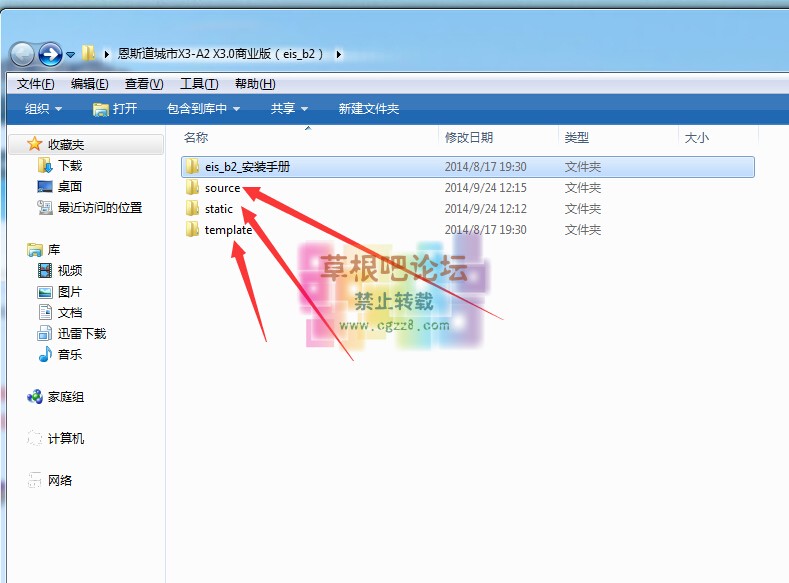Click the 迅雷下载 library icon
This screenshot has width=789, height=583.
click(x=45, y=333)
